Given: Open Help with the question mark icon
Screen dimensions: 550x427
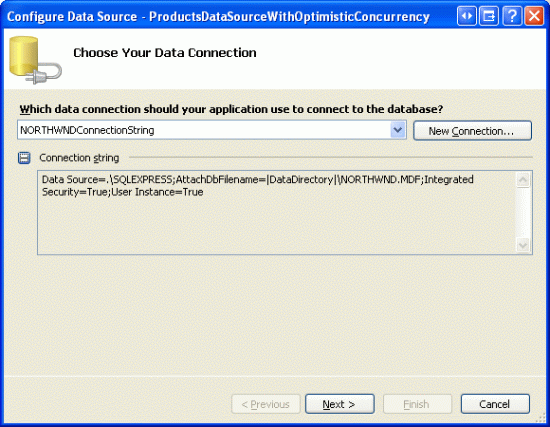Looking at the screenshot, I should point(512,16).
